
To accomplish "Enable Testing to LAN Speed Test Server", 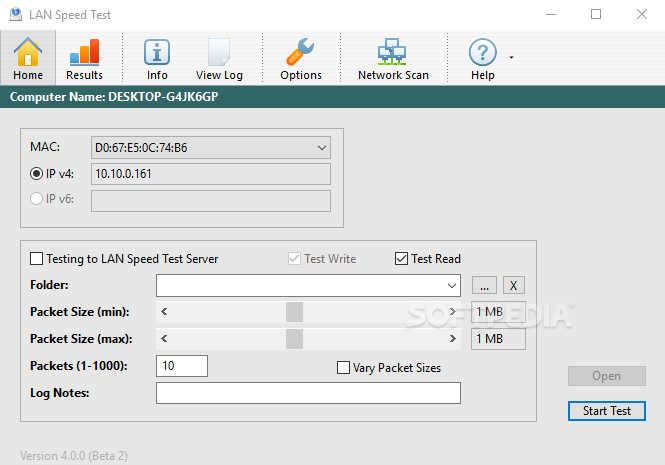I will [x=36, y=258].
